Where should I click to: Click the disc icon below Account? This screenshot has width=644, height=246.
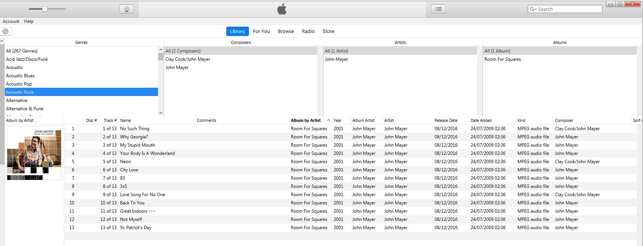(x=6, y=31)
